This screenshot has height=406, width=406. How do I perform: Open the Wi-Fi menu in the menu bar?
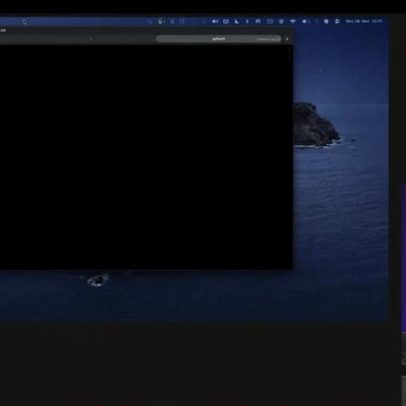pyautogui.click(x=293, y=21)
